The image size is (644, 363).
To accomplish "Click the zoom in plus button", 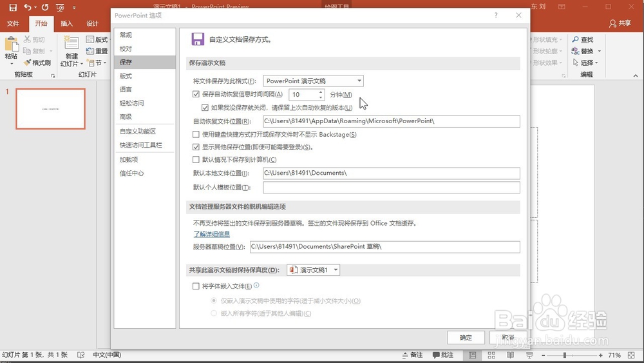I will pyautogui.click(x=600, y=355).
